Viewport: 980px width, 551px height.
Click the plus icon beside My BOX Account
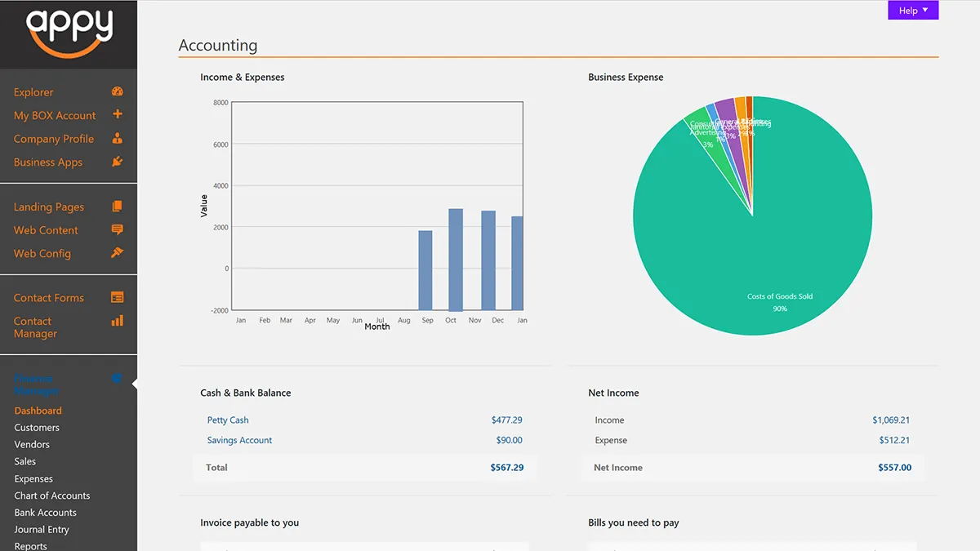(117, 114)
